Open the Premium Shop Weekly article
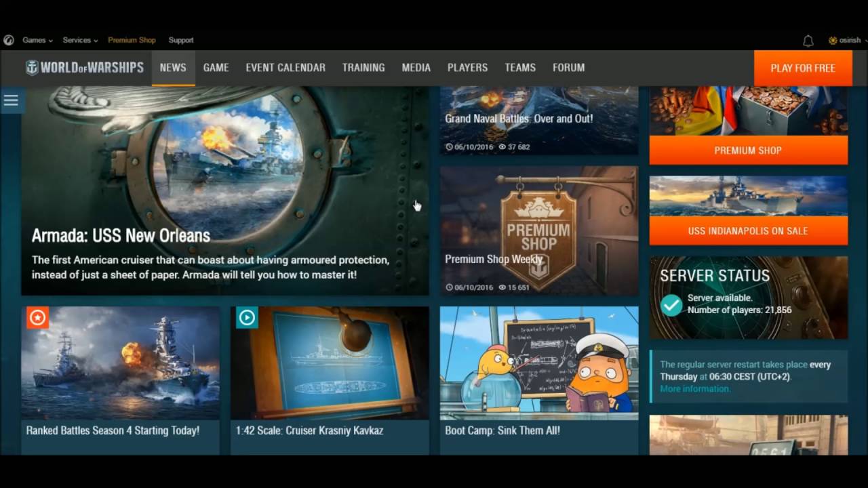The image size is (868, 488). click(494, 259)
